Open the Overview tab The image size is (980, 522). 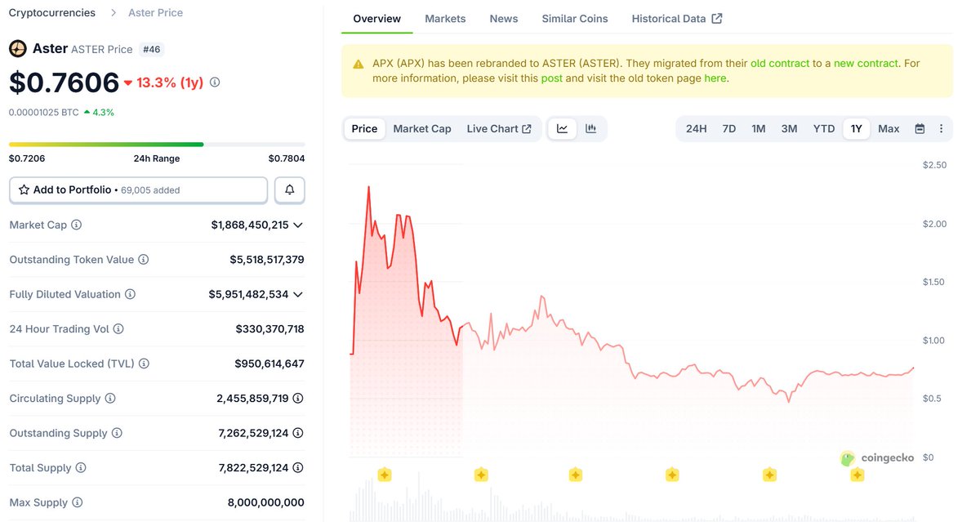point(377,19)
